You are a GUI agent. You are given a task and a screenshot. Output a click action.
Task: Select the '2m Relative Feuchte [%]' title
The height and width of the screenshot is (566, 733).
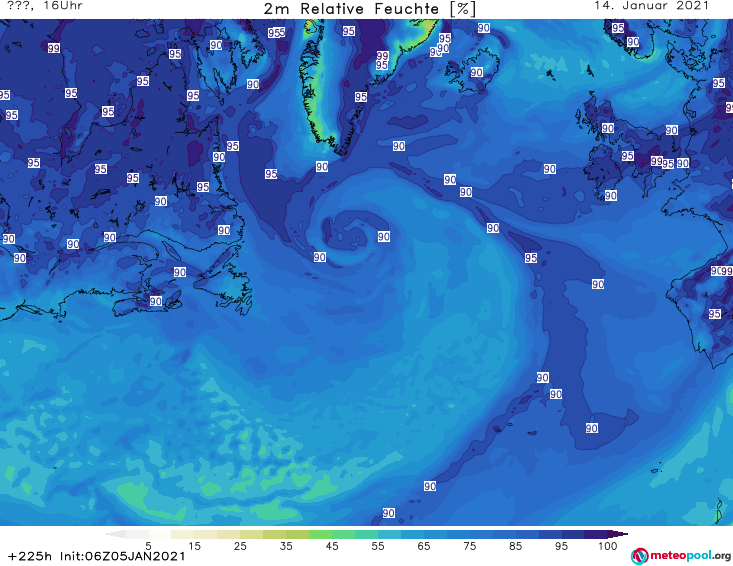[x=370, y=9]
